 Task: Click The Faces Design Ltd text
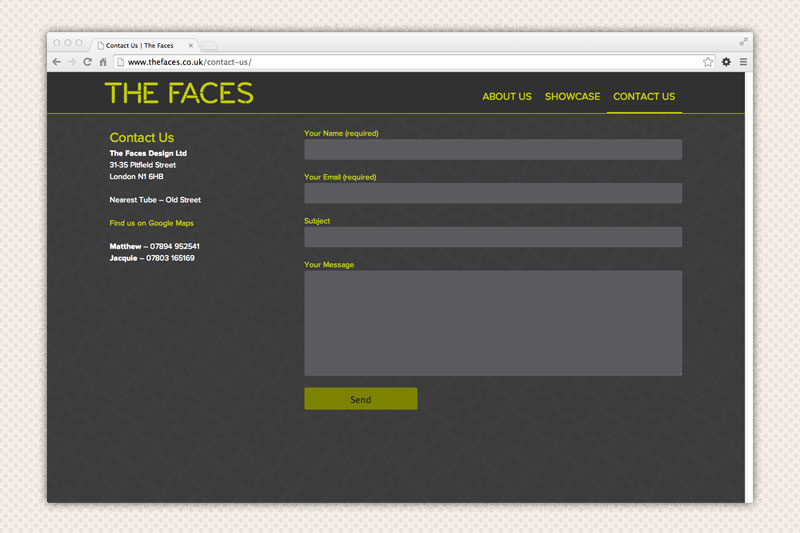coord(148,153)
